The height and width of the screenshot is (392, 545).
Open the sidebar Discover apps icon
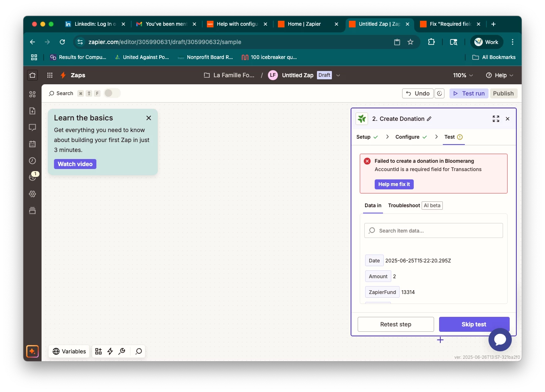pyautogui.click(x=32, y=94)
